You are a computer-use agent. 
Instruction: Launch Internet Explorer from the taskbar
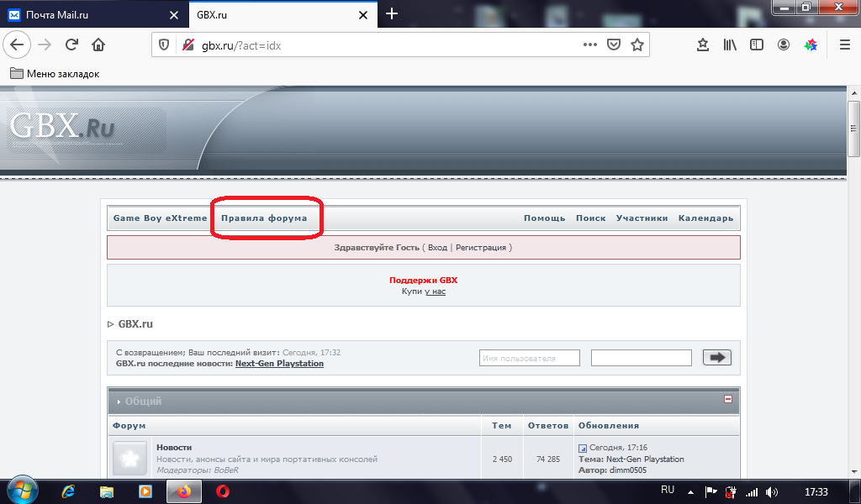tap(68, 491)
